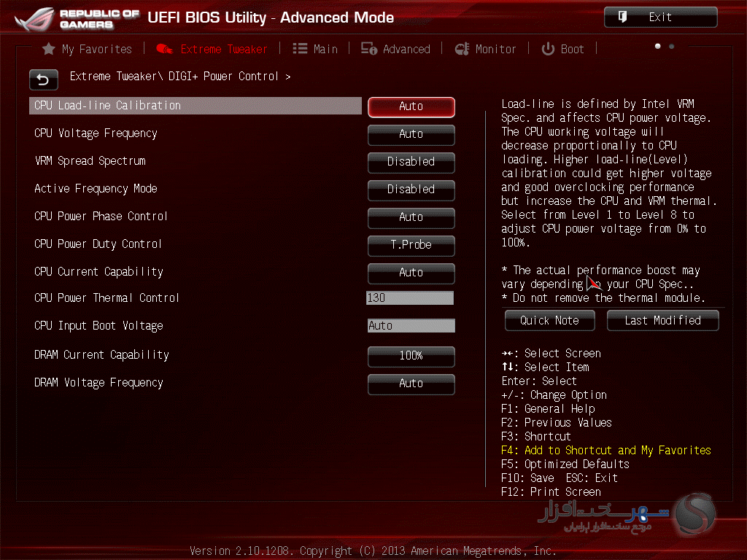Click the +/-: Change Option hint
Screen dimensions: 747x560
pyautogui.click(x=554, y=395)
